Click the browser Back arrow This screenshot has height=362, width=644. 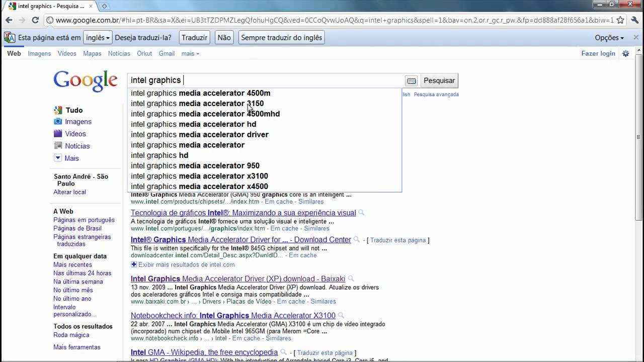(x=9, y=20)
